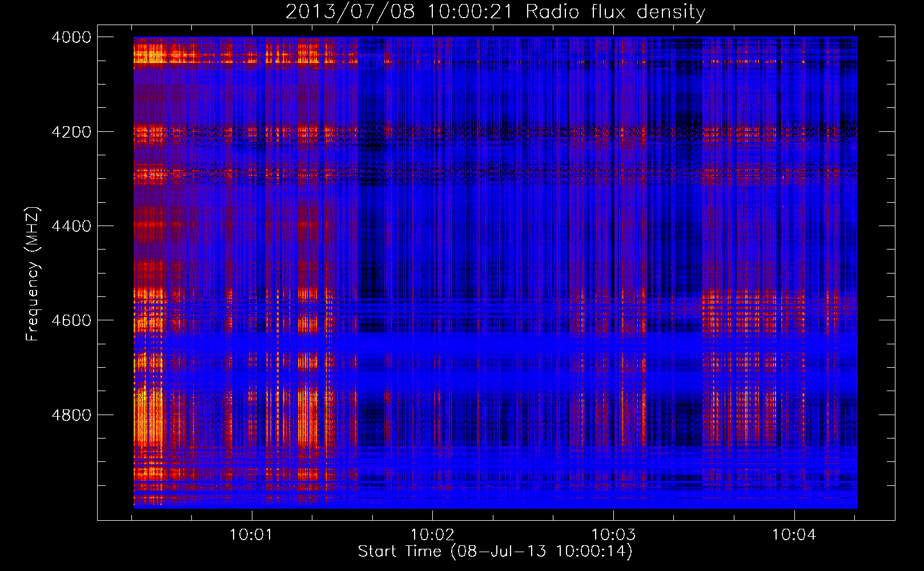Click the 10:03 time axis label
The height and width of the screenshot is (571, 924).
pyautogui.click(x=613, y=535)
